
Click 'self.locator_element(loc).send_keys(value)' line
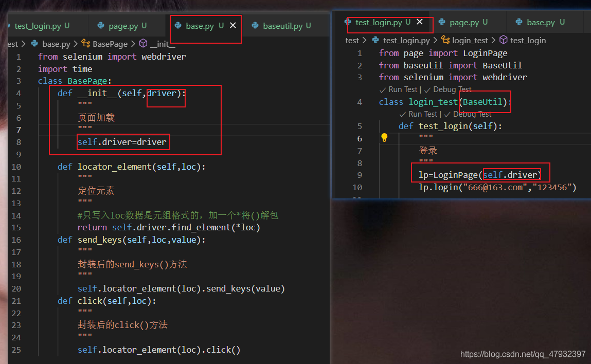point(181,288)
